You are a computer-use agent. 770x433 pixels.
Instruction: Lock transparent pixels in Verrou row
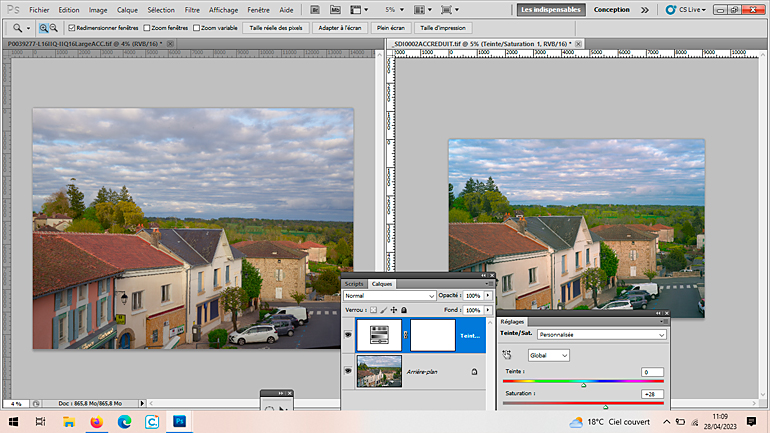click(374, 310)
